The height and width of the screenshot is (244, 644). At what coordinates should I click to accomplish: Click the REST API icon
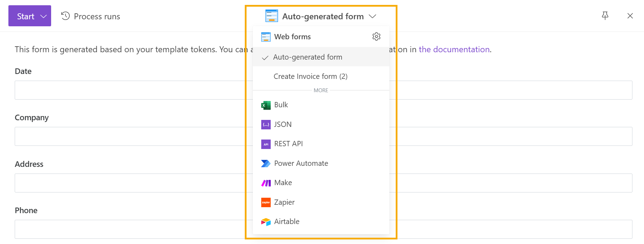[x=266, y=144]
